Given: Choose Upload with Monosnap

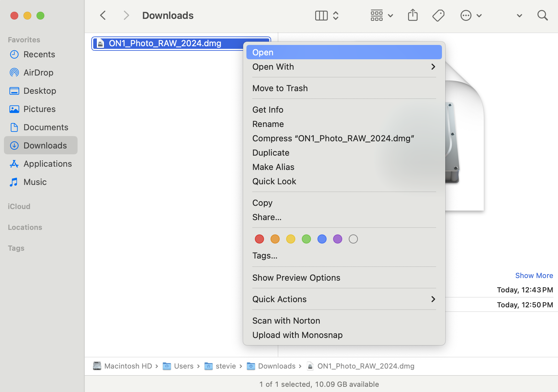Looking at the screenshot, I should [344, 335].
